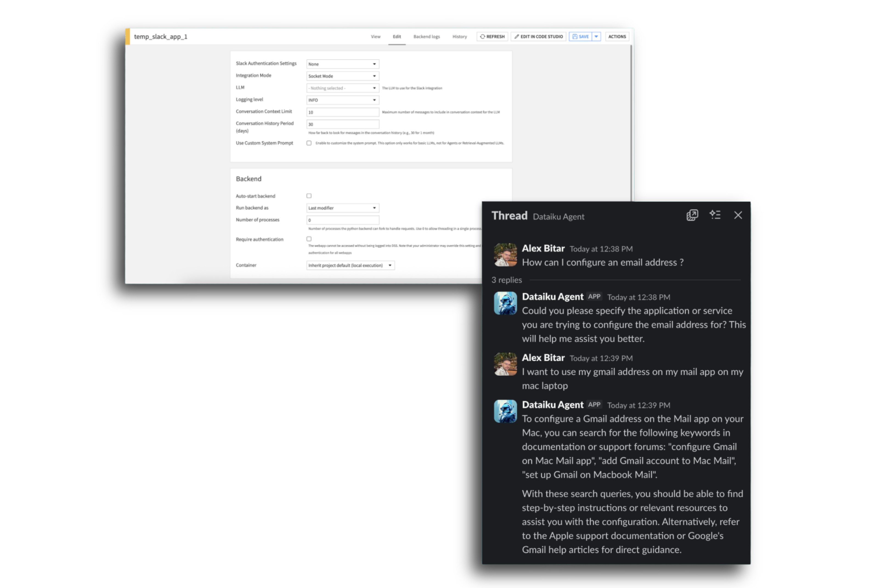Click Dataiku Agent avatar in first reply
This screenshot has height=588, width=893.
pyautogui.click(x=505, y=303)
